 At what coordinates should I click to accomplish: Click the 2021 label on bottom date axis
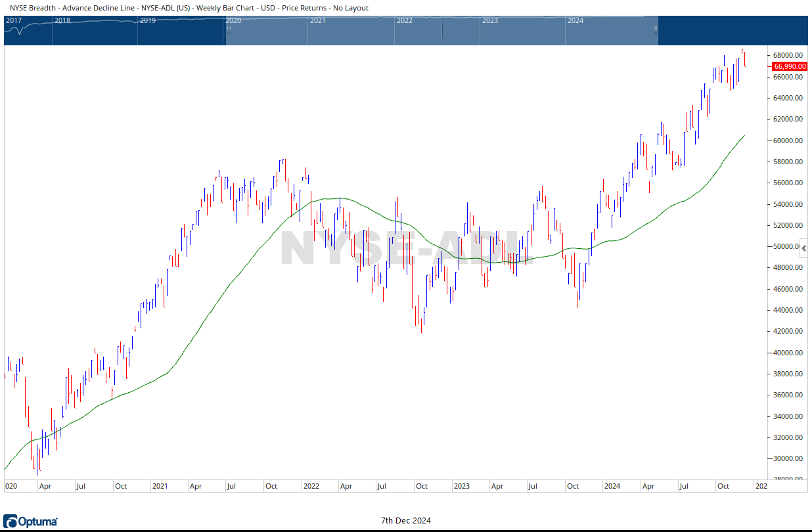click(x=160, y=487)
